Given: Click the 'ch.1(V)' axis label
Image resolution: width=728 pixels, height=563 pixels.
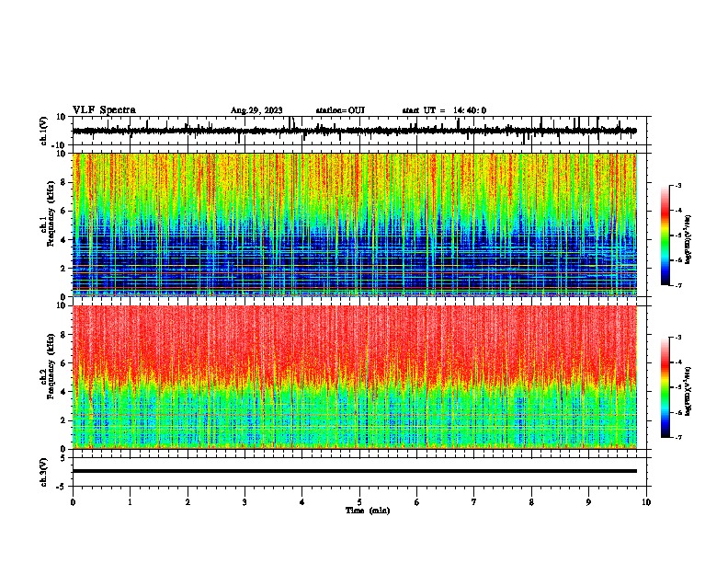Looking at the screenshot, I should coord(44,131).
